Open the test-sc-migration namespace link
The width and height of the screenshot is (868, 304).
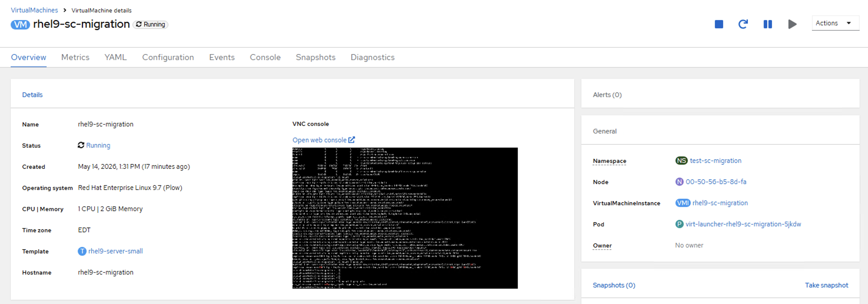coord(716,161)
